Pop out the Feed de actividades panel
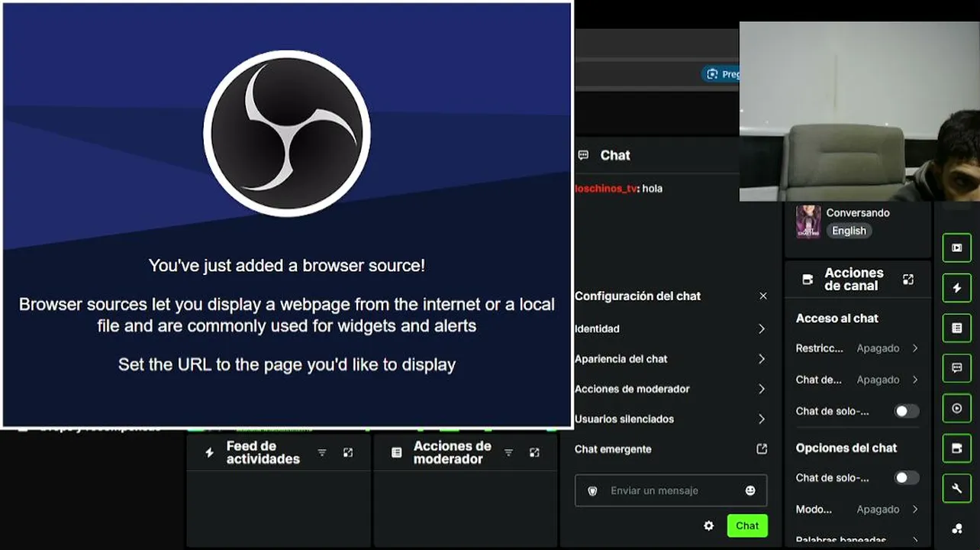Screen dimensions: 980x550 click(348, 453)
